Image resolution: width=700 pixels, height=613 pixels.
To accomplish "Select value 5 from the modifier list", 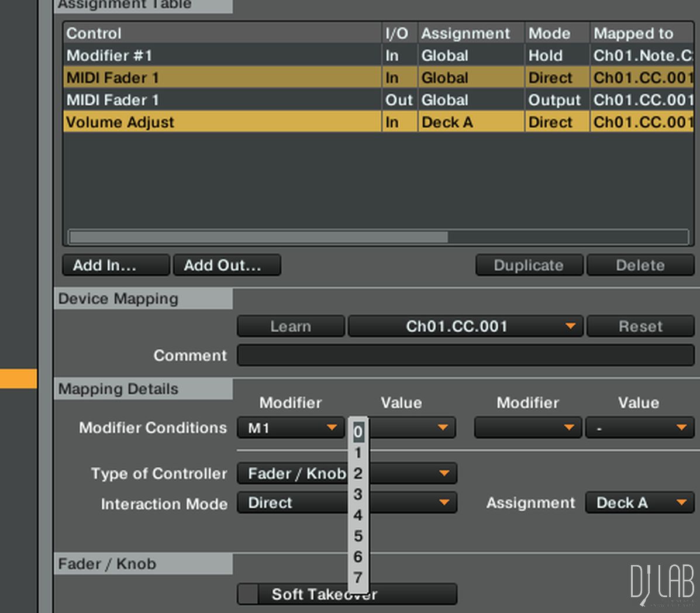I will pyautogui.click(x=358, y=536).
